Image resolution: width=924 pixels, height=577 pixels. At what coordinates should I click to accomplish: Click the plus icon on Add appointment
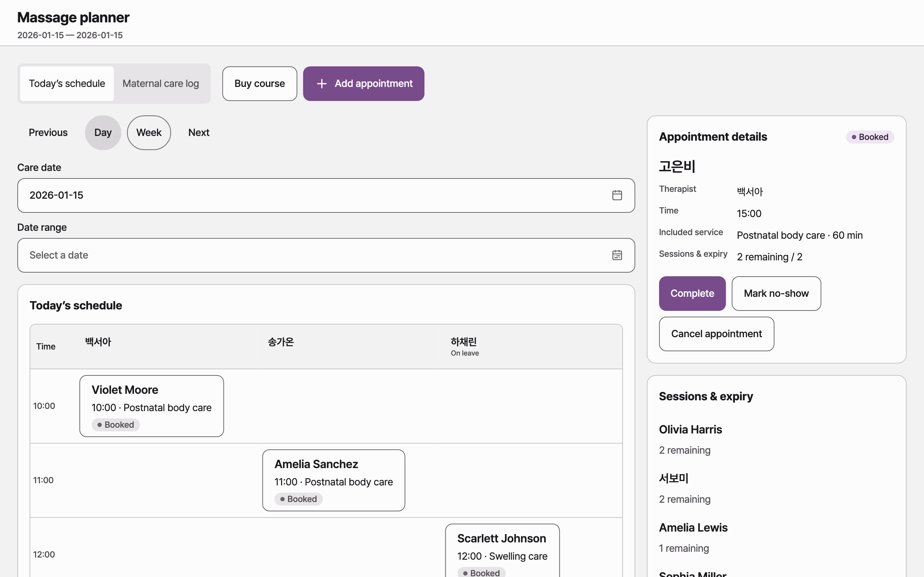click(322, 84)
